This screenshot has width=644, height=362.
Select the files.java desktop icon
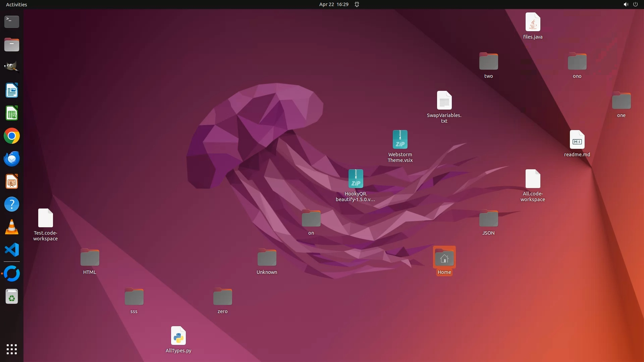click(x=533, y=22)
